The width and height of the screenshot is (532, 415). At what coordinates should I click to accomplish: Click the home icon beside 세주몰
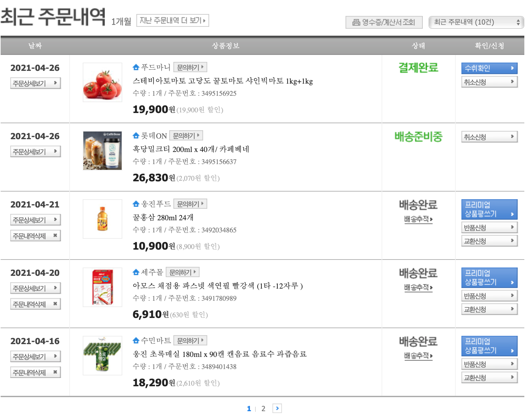point(136,272)
